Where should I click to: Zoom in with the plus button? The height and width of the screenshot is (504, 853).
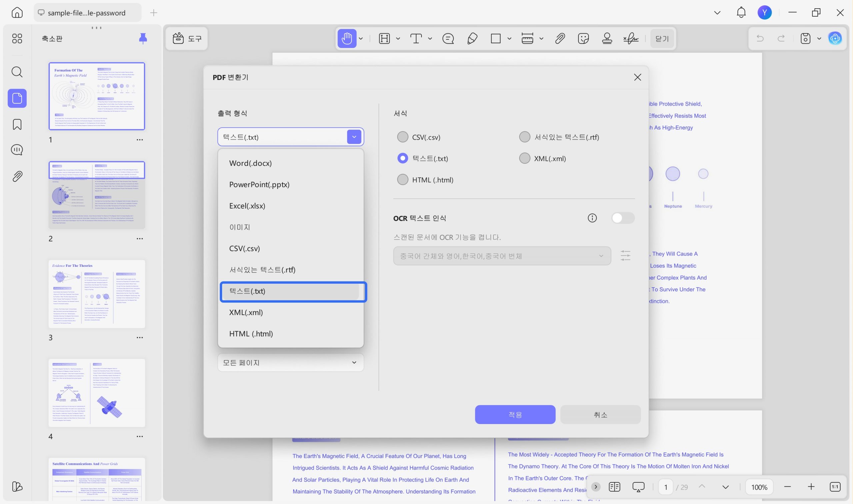[x=811, y=487]
